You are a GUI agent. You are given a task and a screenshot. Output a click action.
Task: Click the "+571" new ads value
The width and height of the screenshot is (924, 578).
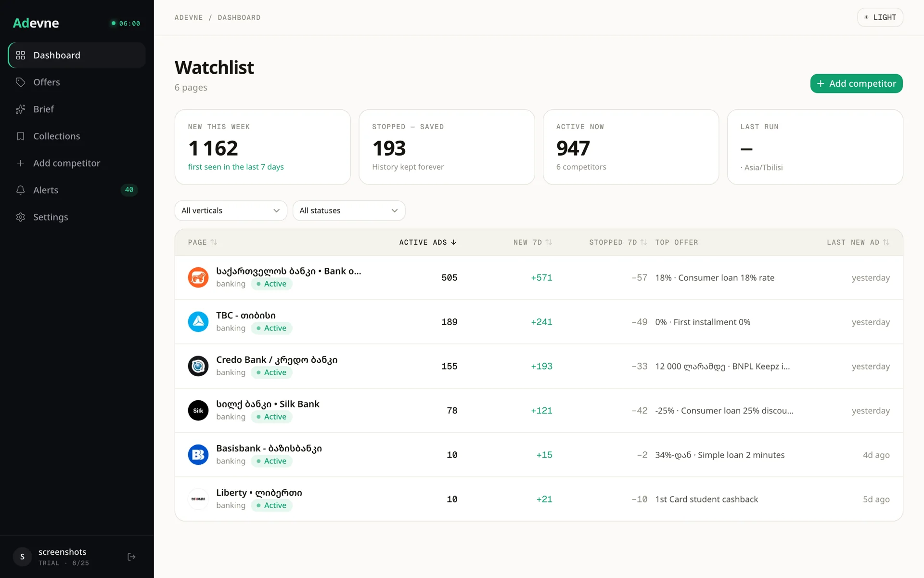click(x=541, y=277)
